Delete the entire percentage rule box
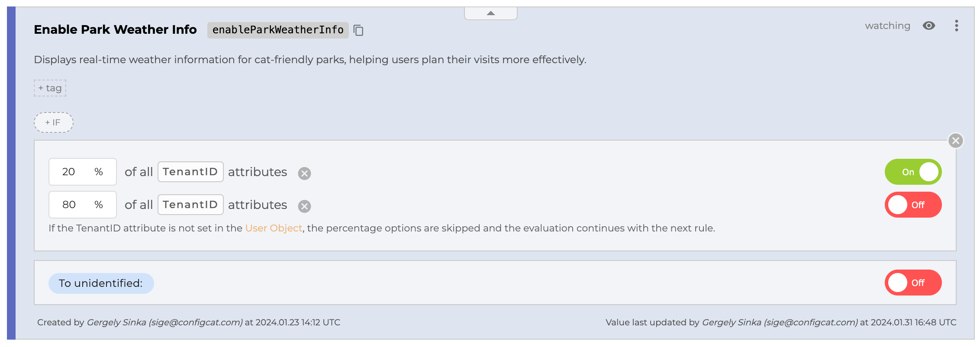This screenshot has height=347, width=980. point(955,141)
